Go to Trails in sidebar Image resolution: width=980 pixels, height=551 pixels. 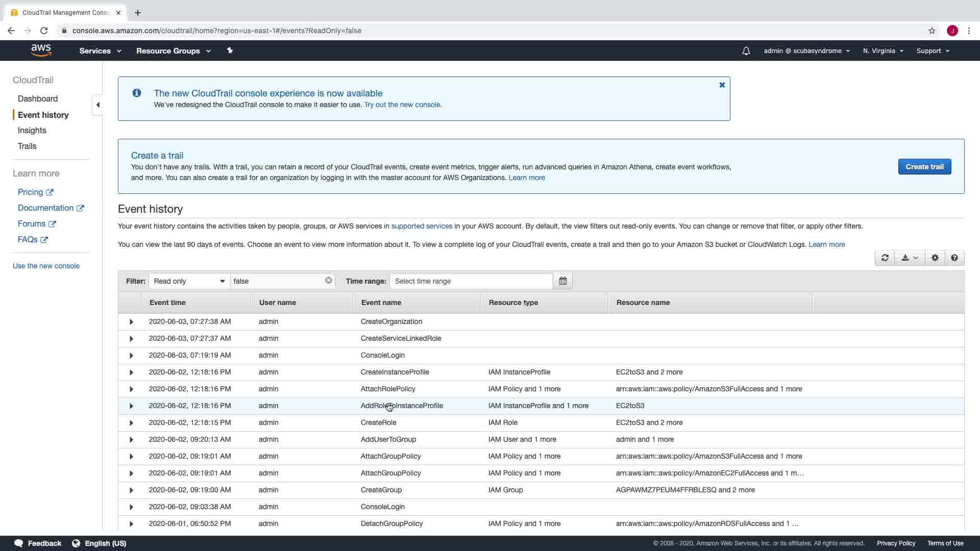pyautogui.click(x=27, y=146)
